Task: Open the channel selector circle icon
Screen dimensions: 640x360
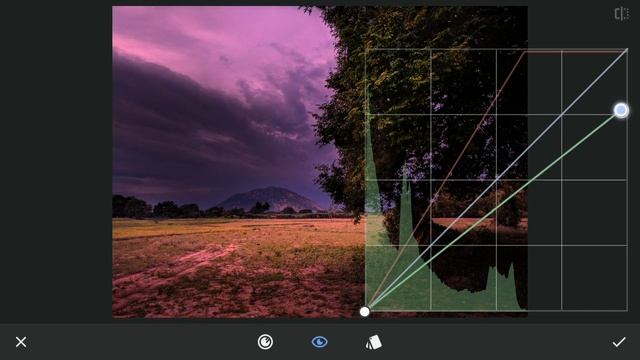Action: (265, 342)
